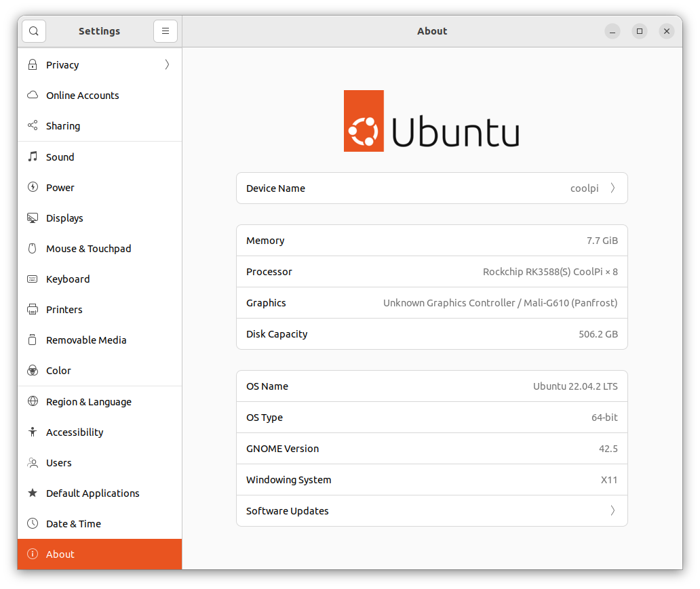Viewport: 700px width, 589px height.
Task: Click the Sharing icon in sidebar
Action: tap(33, 125)
